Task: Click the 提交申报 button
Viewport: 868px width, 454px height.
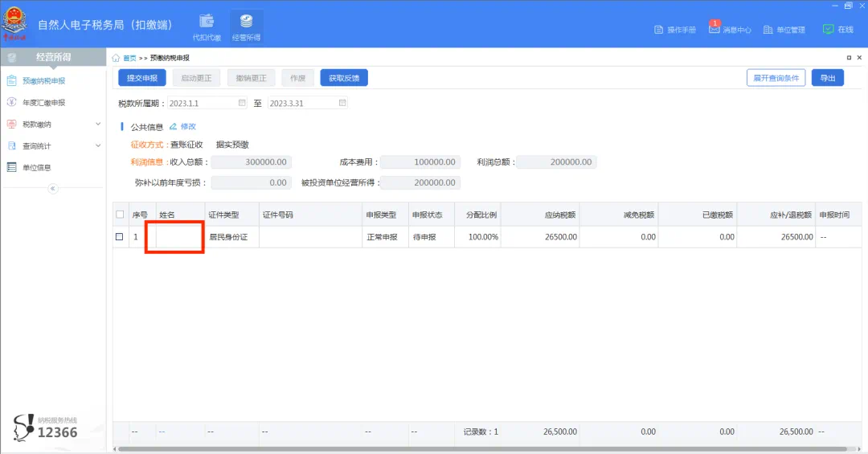Action: coord(142,78)
